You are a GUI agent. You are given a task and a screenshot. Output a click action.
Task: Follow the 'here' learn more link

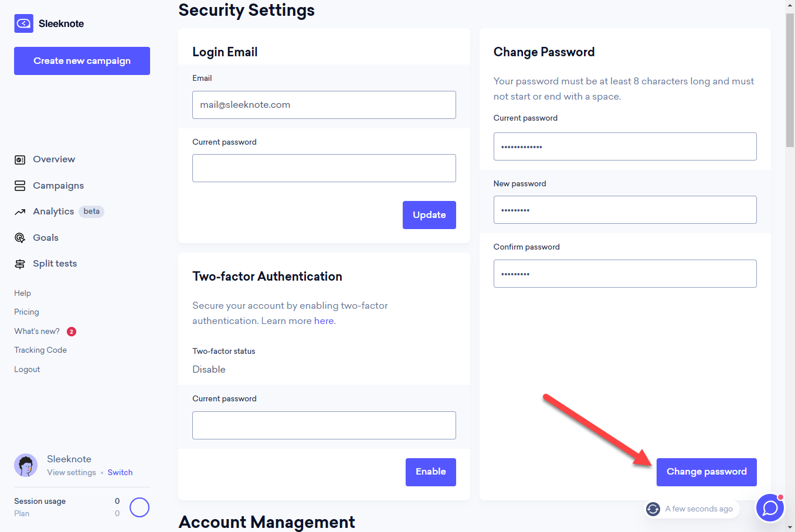324,321
